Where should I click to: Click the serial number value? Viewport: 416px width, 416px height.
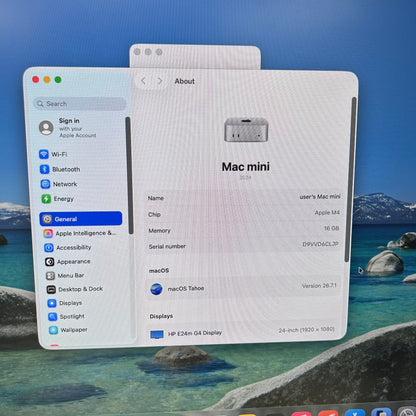320,244
